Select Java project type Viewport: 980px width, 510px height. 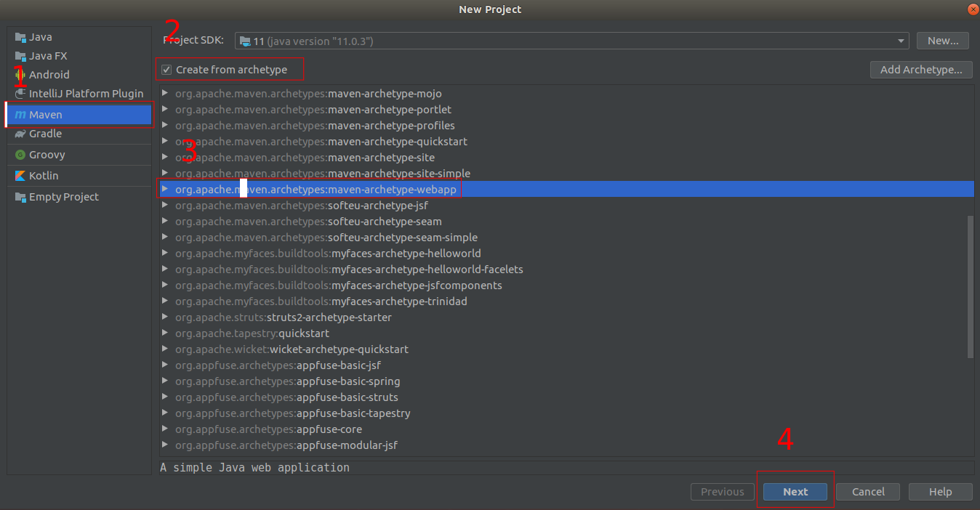[x=79, y=37]
